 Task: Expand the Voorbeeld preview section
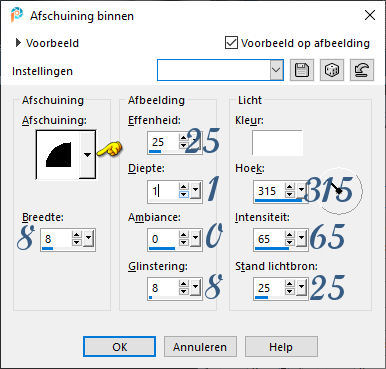click(18, 43)
